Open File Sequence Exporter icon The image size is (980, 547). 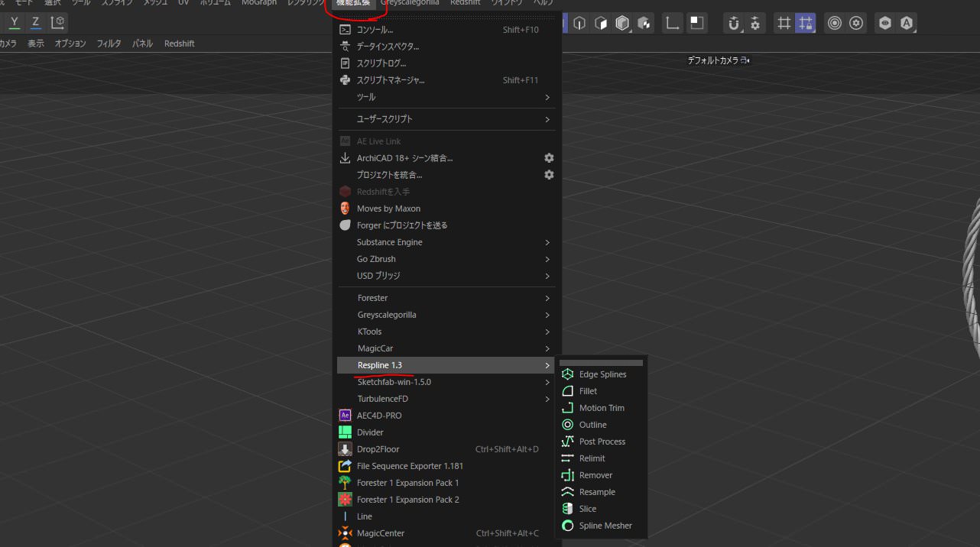pyautogui.click(x=345, y=466)
